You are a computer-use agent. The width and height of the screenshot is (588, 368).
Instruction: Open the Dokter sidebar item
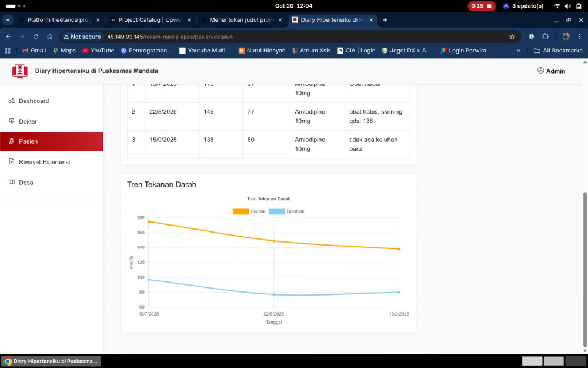coord(51,121)
